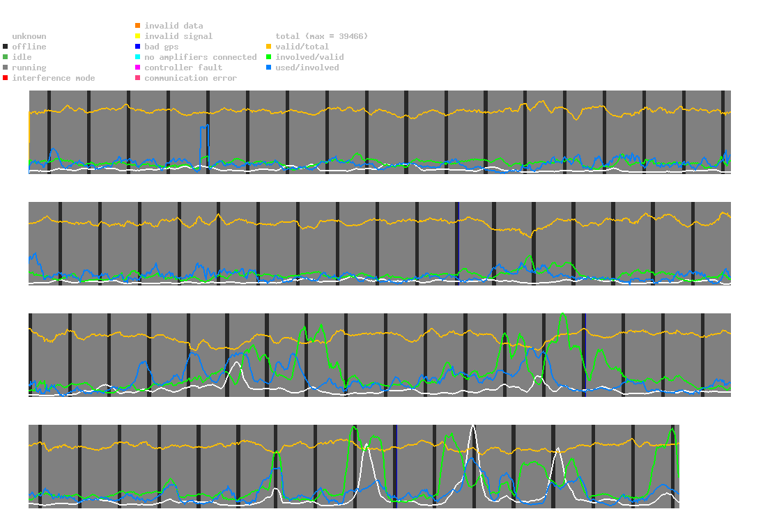Viewport: 763px width, 532px height.
Task: Click the amber valid/total swatch
Action: tap(268, 47)
